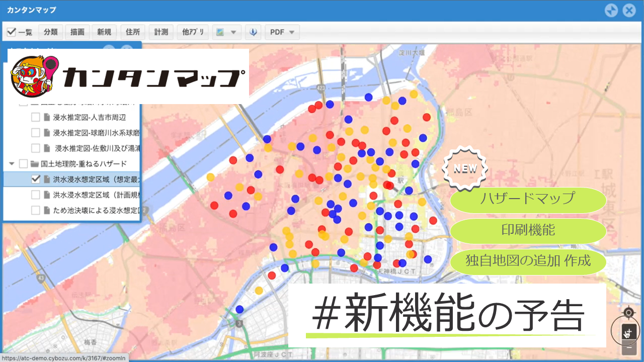Screen dimensions: 644x362
Task: Enable the ため池決壊による浸水想定 layer checkbox
Action: point(36,210)
